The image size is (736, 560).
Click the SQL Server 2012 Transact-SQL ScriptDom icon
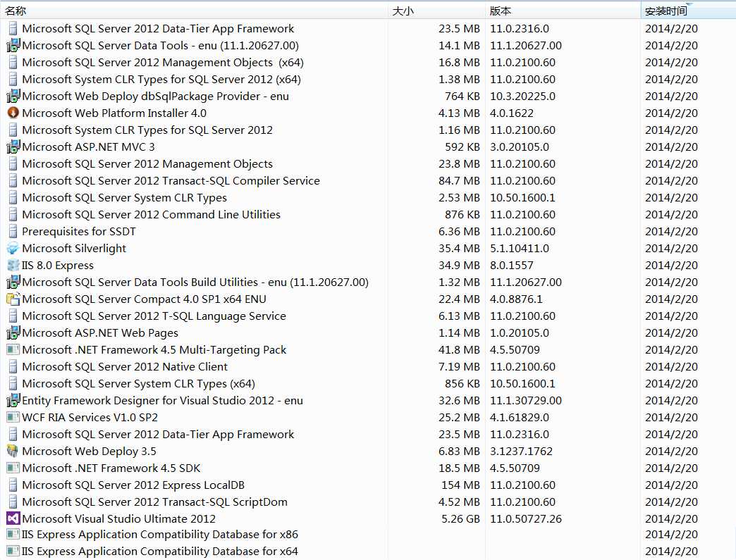(13, 502)
